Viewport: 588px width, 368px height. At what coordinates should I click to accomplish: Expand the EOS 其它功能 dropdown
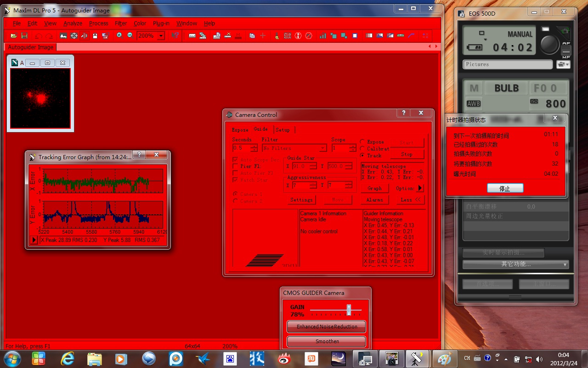point(515,264)
